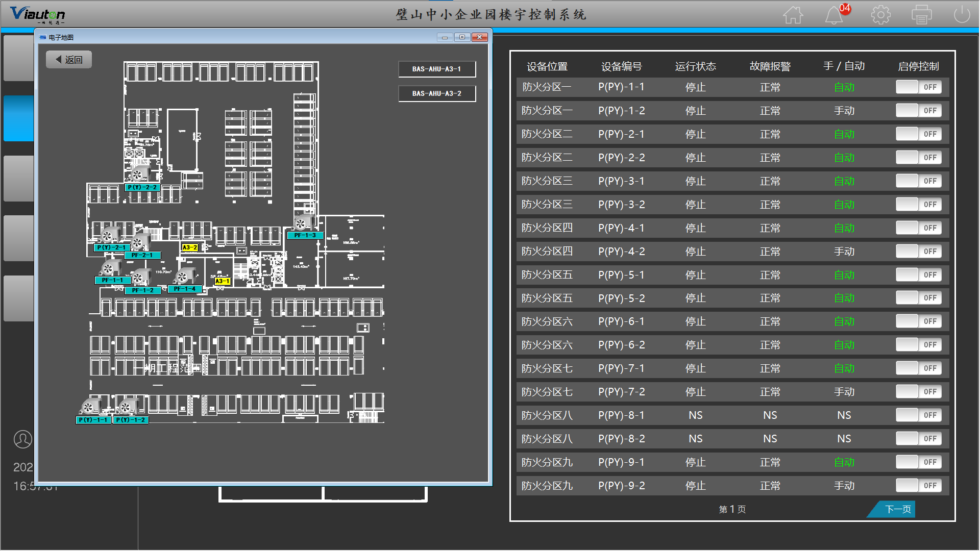This screenshot has height=551, width=980.
Task: Click the user profile icon
Action: (x=22, y=439)
